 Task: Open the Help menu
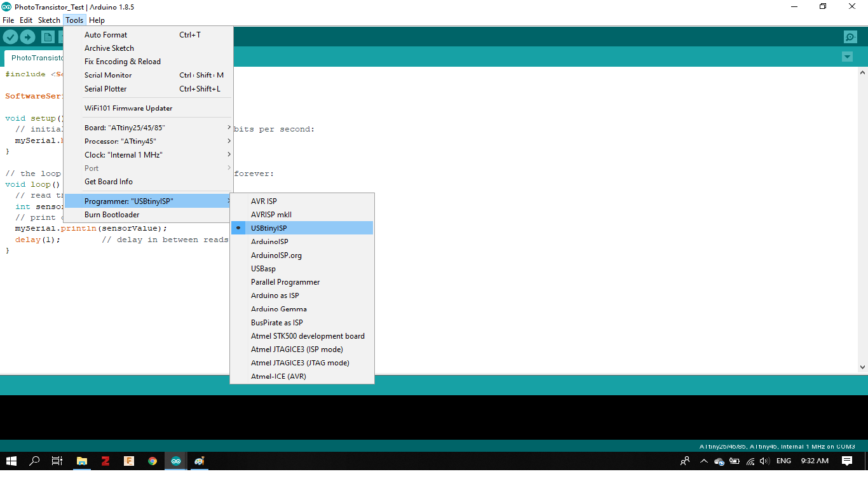coord(97,20)
